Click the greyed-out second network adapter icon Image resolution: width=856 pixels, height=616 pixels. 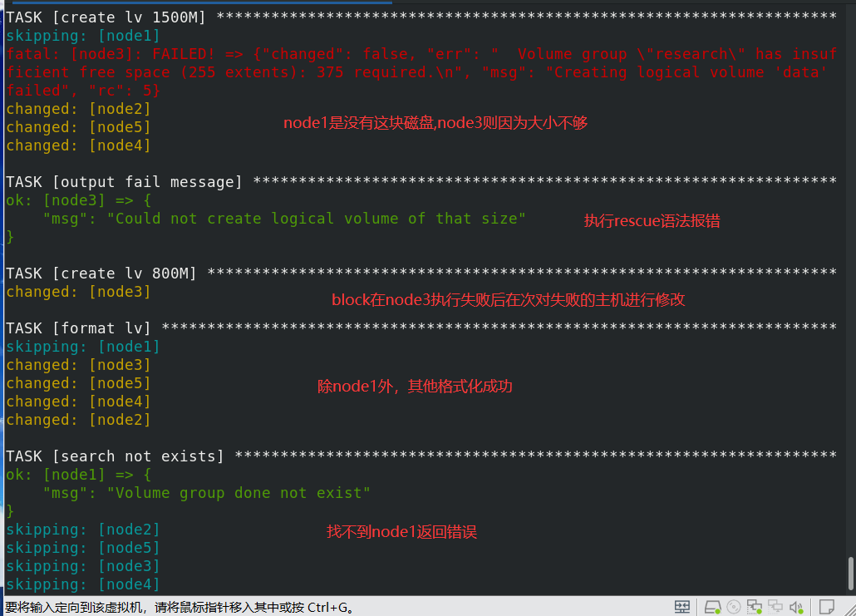click(775, 607)
